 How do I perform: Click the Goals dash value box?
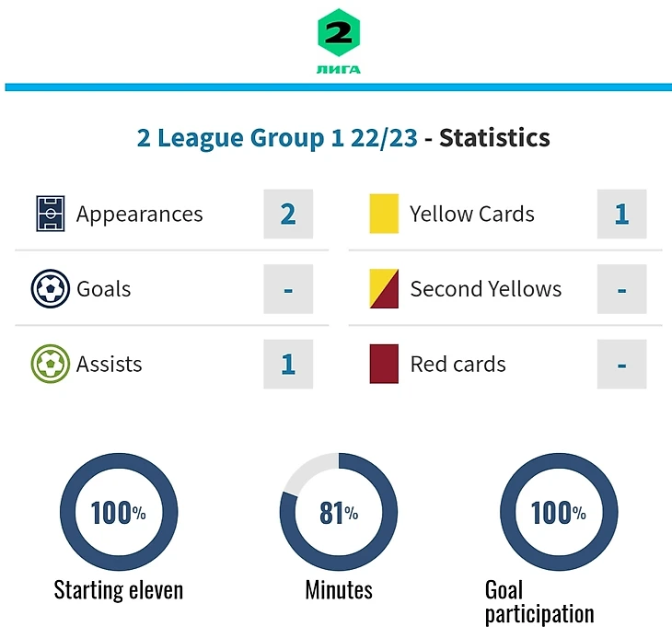pos(288,289)
